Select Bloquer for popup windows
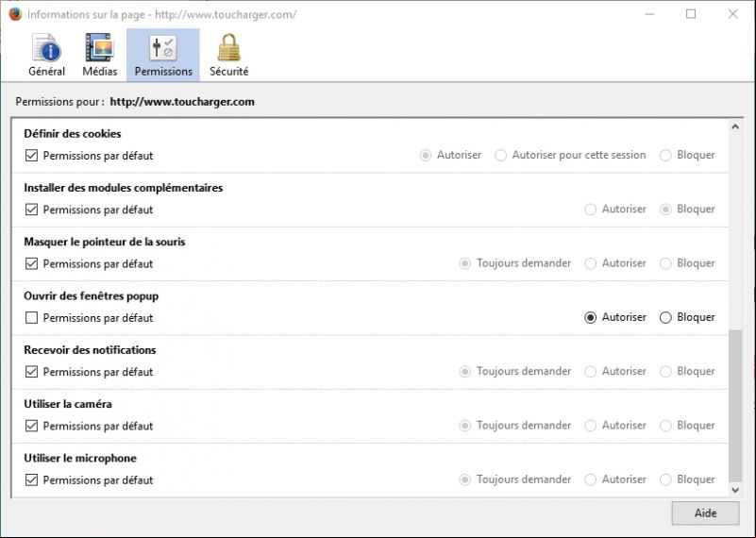The height and width of the screenshot is (538, 756). pyautogui.click(x=665, y=317)
